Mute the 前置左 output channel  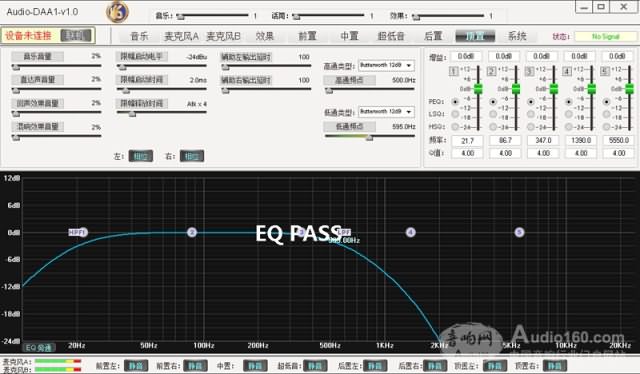[x=136, y=365]
